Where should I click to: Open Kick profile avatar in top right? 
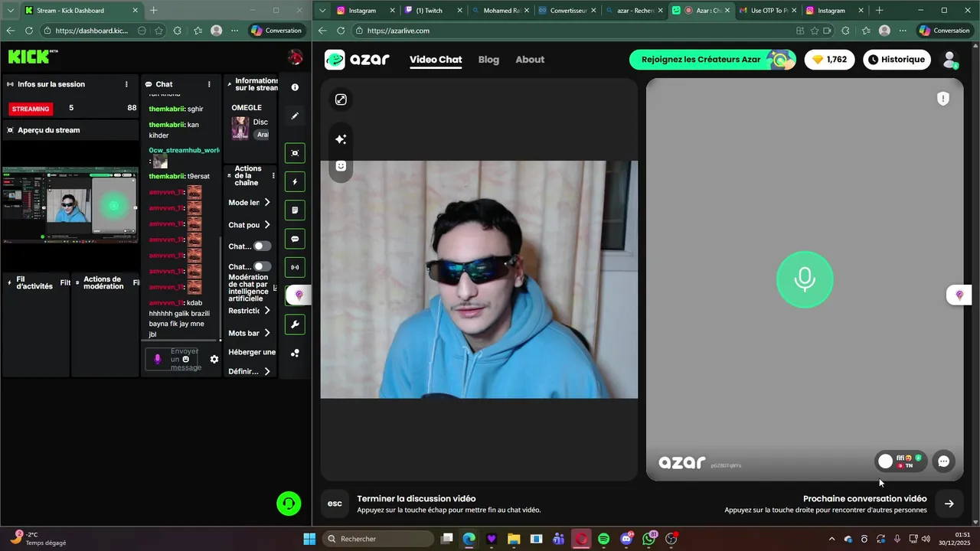click(295, 57)
